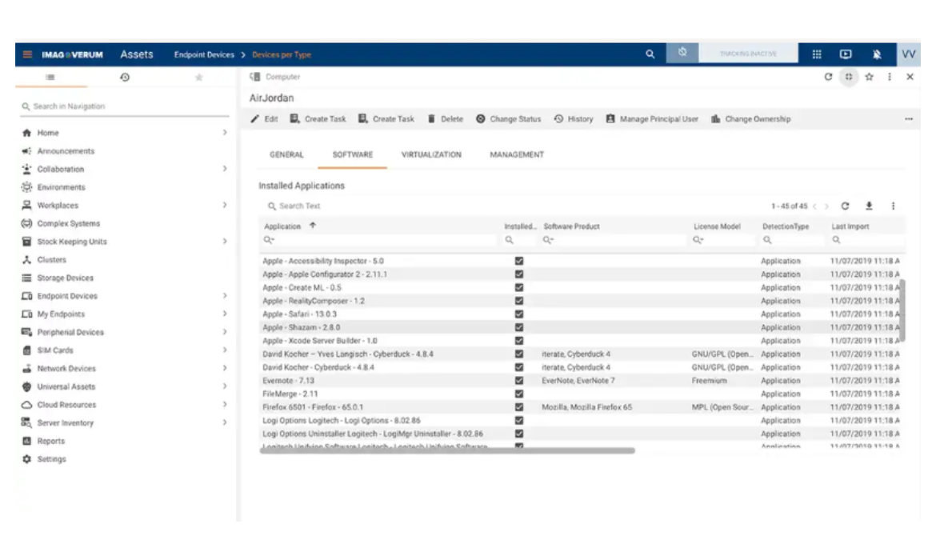Refresh the installed applications table

845,206
